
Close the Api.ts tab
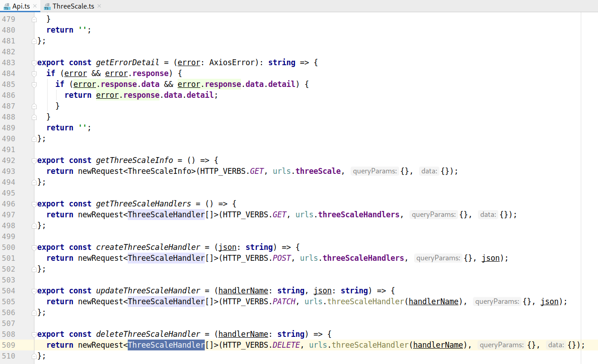click(35, 6)
